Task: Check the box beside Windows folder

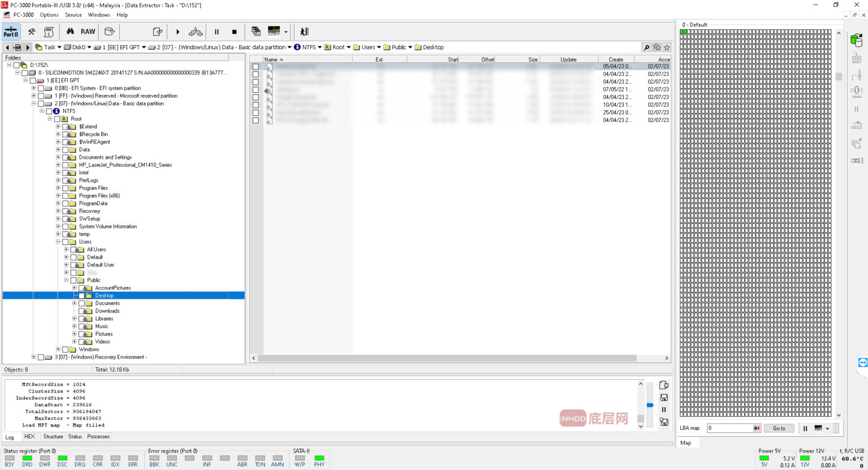Action: click(66, 350)
